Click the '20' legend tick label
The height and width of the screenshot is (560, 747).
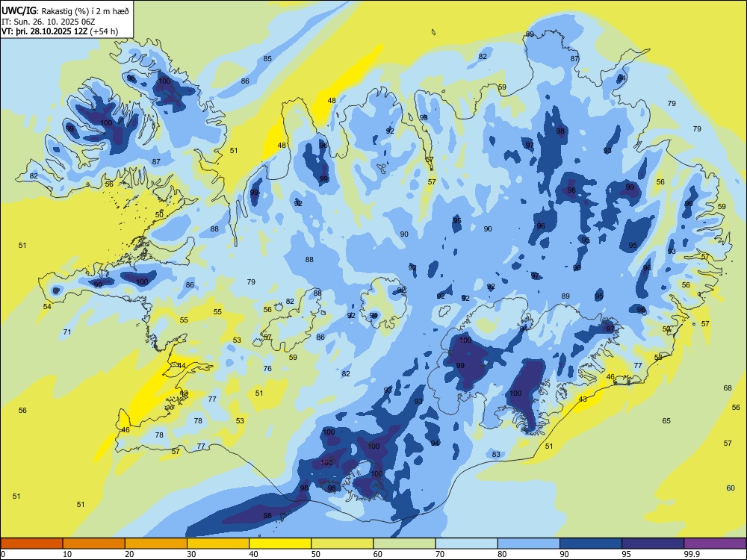coord(129,554)
